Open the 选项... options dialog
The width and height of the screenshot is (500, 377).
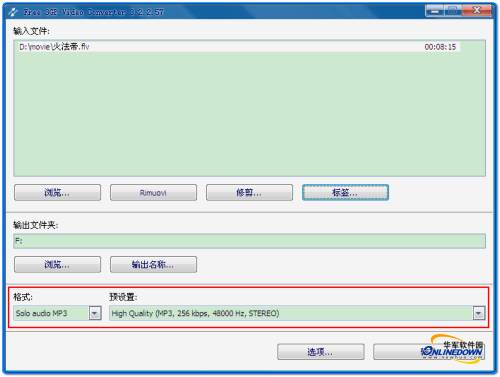pyautogui.click(x=320, y=352)
